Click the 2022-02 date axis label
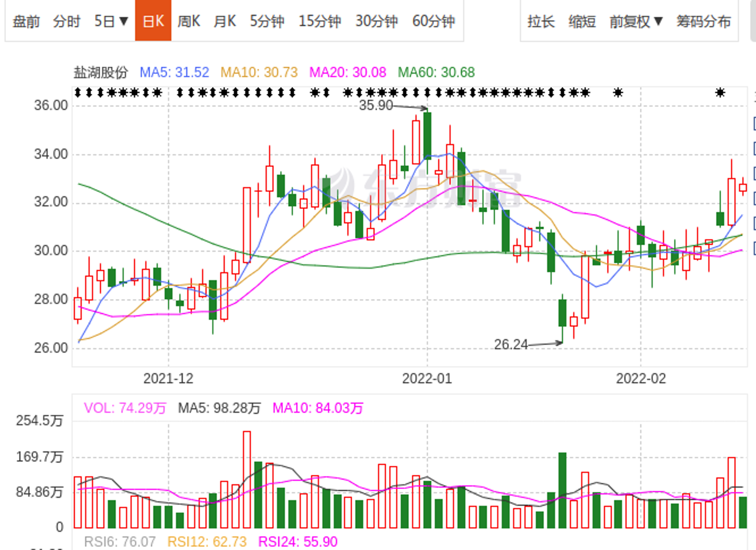The image size is (756, 550). click(x=641, y=379)
